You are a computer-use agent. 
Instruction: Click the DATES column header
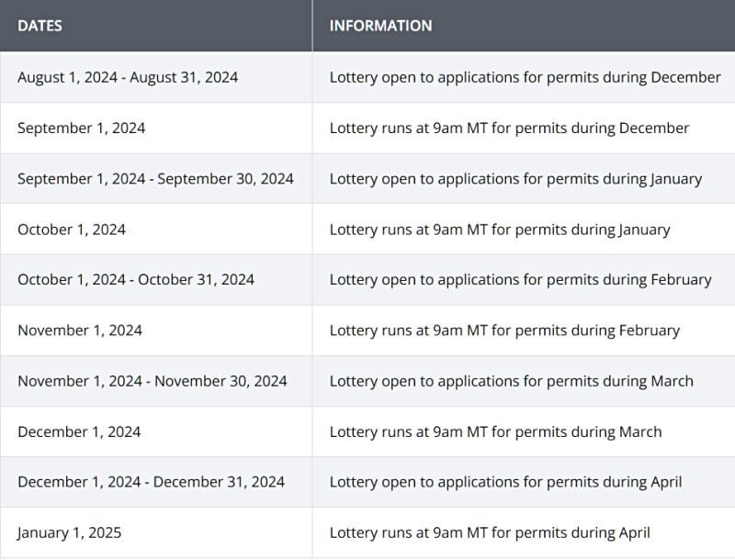[40, 26]
